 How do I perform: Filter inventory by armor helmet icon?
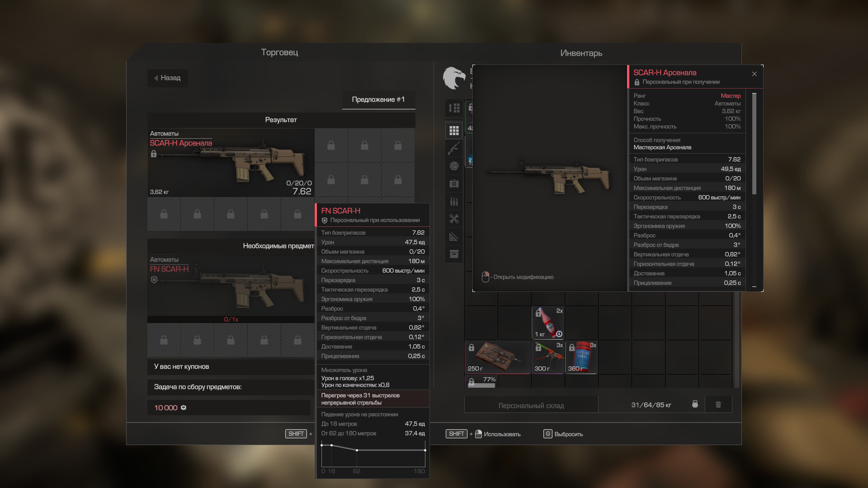[x=454, y=166]
